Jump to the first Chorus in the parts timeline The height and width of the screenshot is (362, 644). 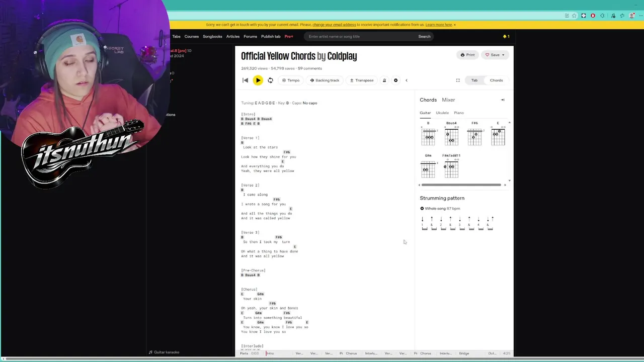click(351, 353)
